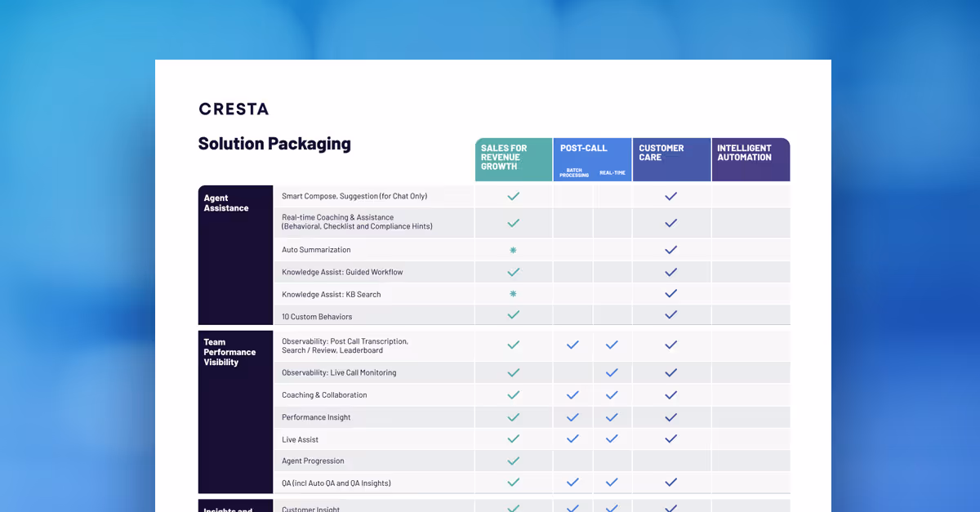The image size is (980, 512).
Task: Click 'Smart Compose, Suggestion (for Chat Only)' text
Action: point(354,196)
